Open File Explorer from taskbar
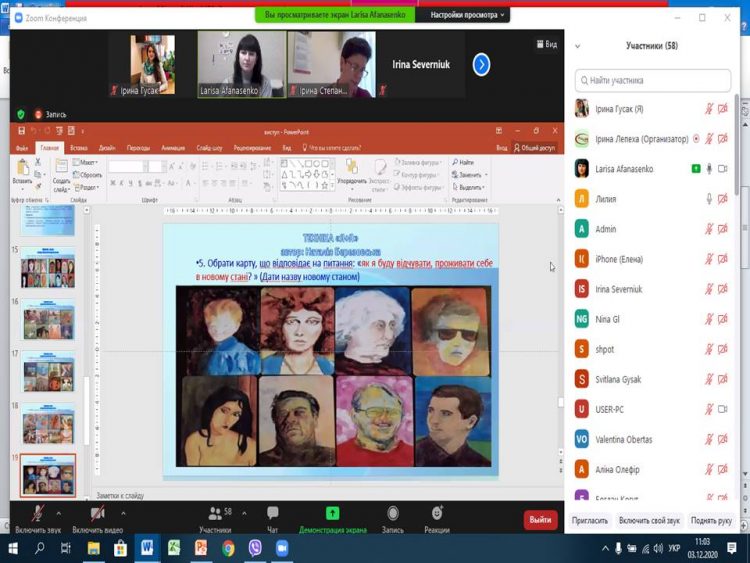The width and height of the screenshot is (750, 563). 93,548
